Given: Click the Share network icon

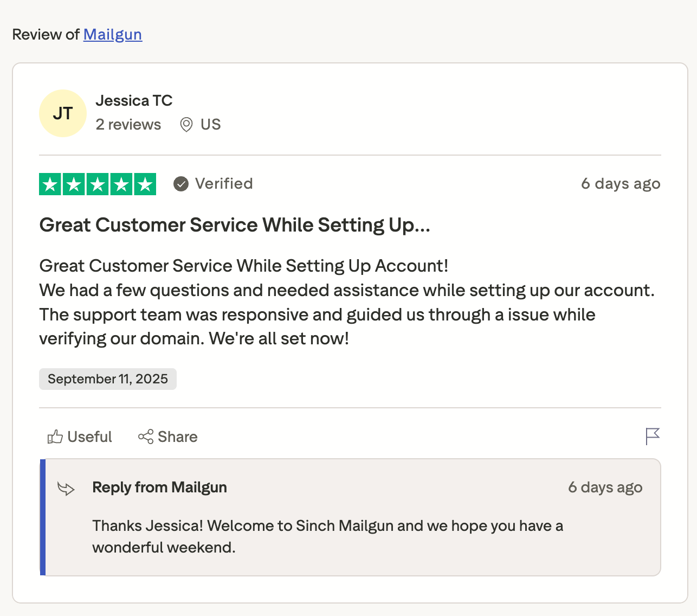Looking at the screenshot, I should [x=146, y=437].
